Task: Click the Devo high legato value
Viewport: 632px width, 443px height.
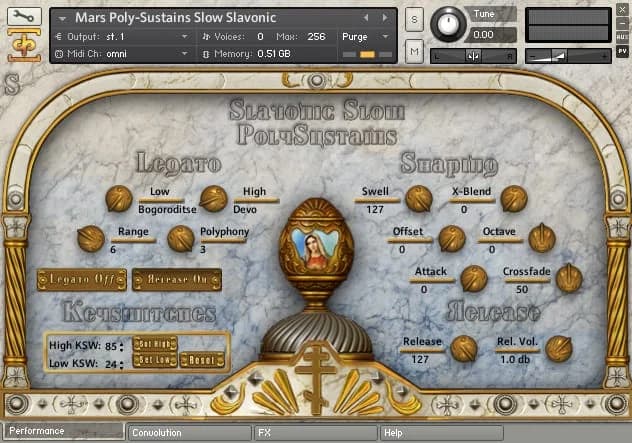Action: (245, 210)
